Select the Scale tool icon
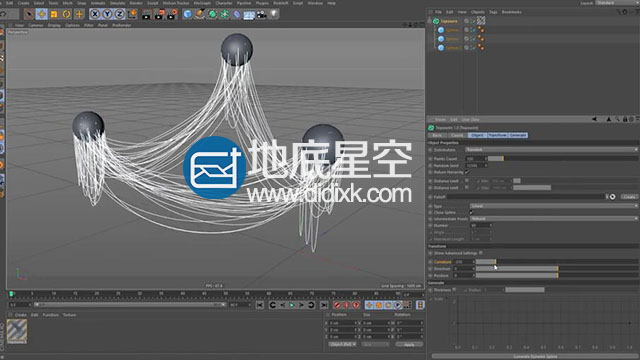This screenshot has width=640, height=360. [x=54, y=14]
